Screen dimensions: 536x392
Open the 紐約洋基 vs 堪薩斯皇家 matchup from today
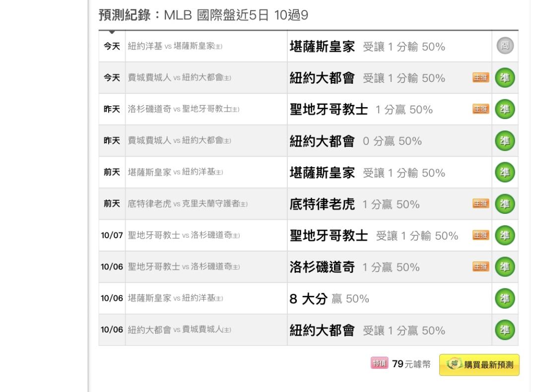(x=175, y=46)
